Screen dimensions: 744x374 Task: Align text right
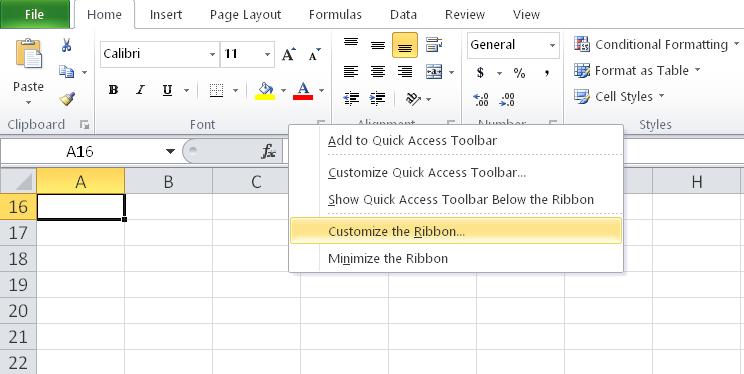tap(405, 72)
